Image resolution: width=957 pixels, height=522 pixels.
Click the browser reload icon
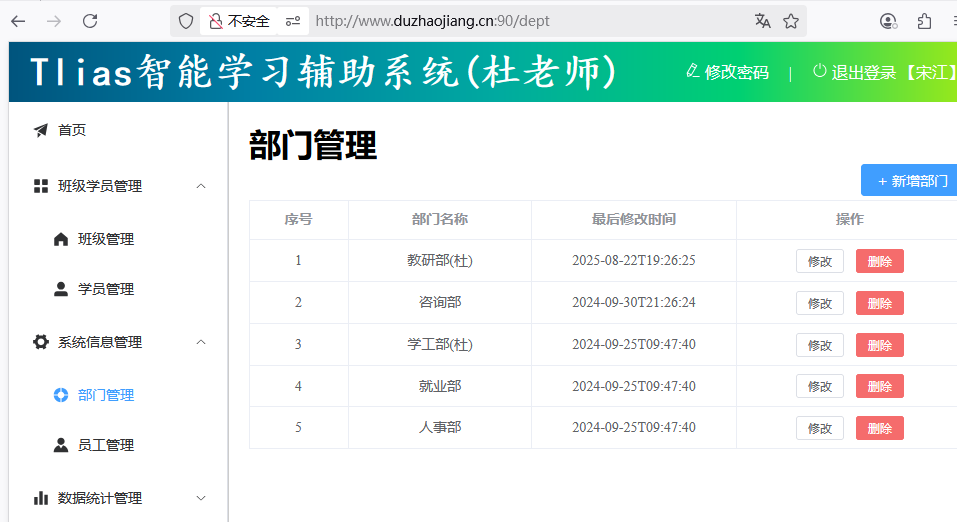tap(90, 21)
